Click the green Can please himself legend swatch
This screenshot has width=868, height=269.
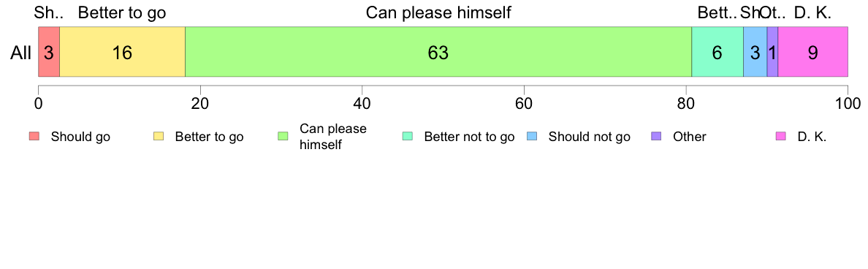(283, 137)
